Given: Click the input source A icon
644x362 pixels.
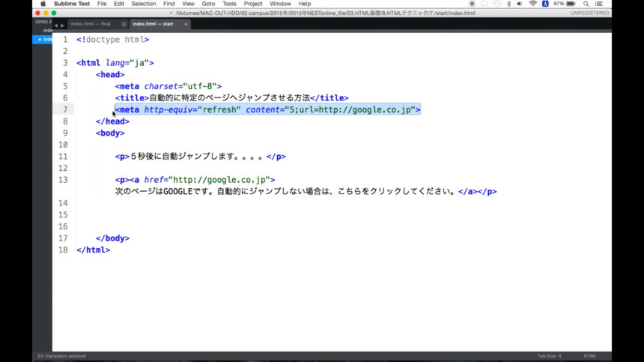Looking at the screenshot, I should [545, 4].
